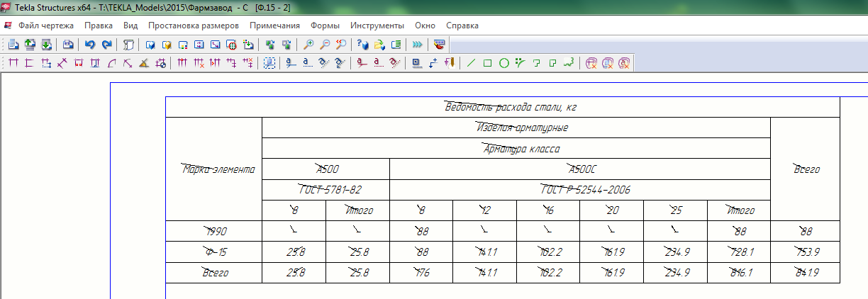Open the Файл чертежа menu

coord(45,25)
